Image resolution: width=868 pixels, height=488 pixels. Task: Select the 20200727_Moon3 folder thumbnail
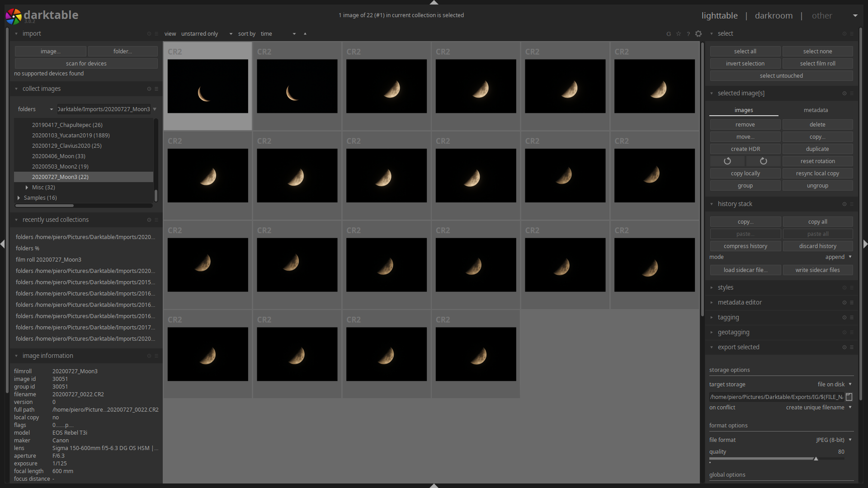click(60, 177)
